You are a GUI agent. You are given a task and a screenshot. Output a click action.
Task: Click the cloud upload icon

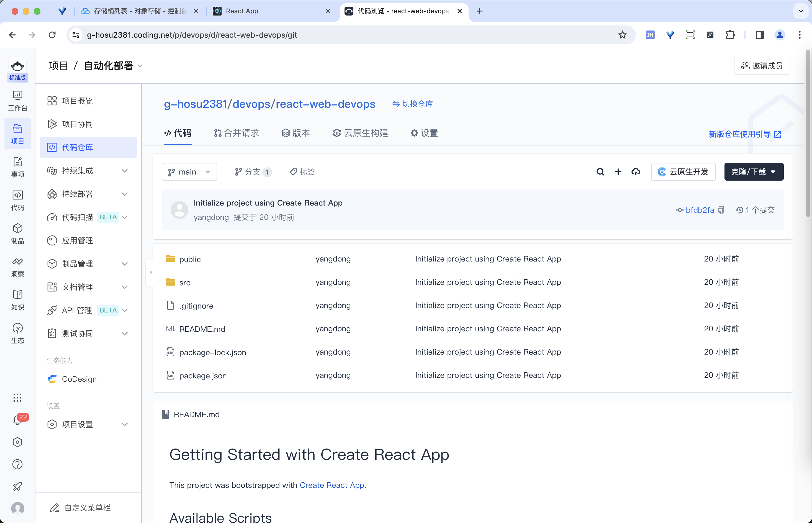[x=636, y=172]
